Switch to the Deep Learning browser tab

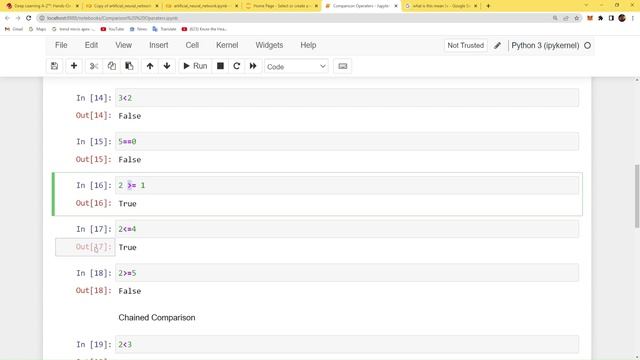pyautogui.click(x=41, y=6)
